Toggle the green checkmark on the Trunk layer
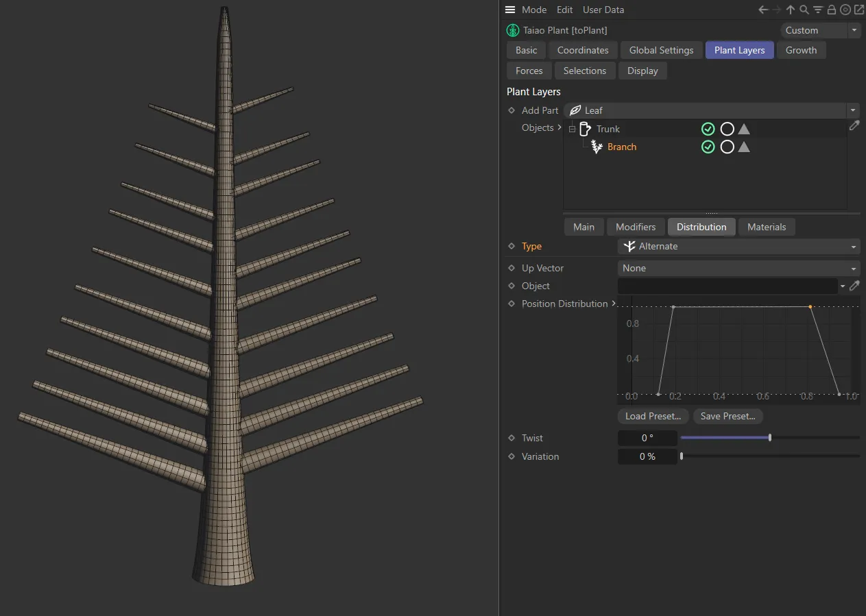This screenshot has height=616, width=866. point(708,129)
